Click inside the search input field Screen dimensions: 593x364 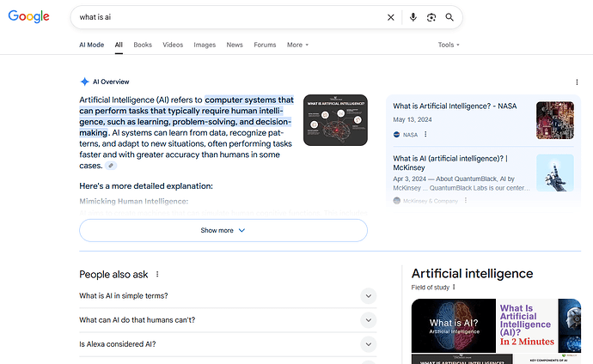[x=223, y=17]
